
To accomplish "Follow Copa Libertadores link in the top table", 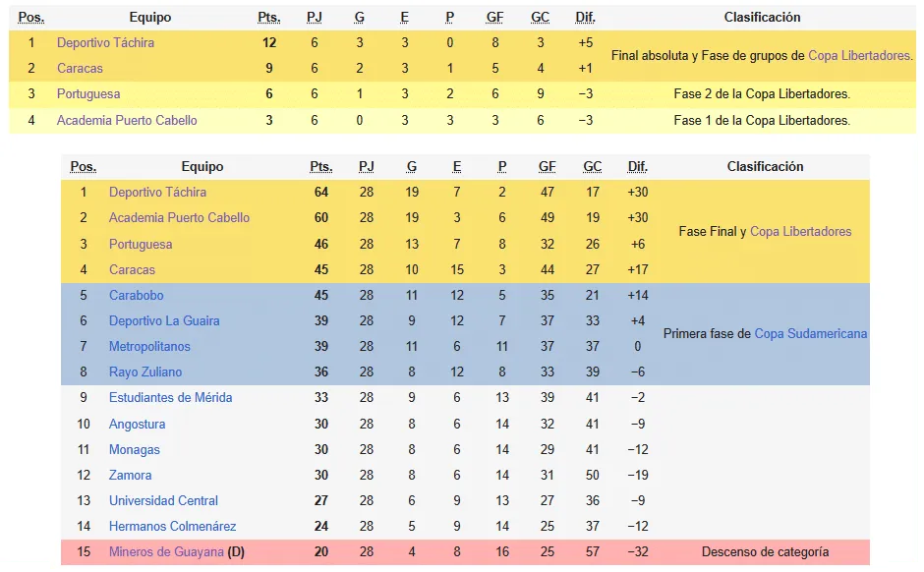I will coord(859,55).
